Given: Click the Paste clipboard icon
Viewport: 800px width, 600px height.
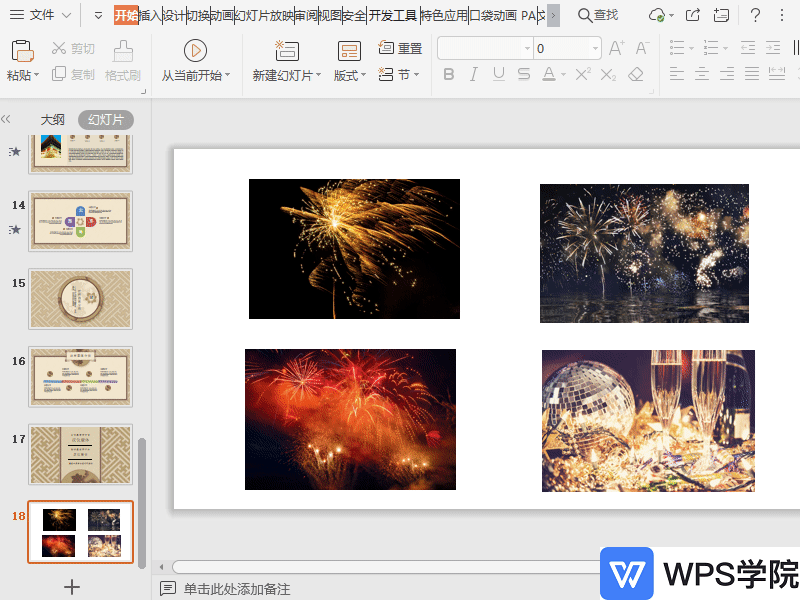Looking at the screenshot, I should point(21,51).
